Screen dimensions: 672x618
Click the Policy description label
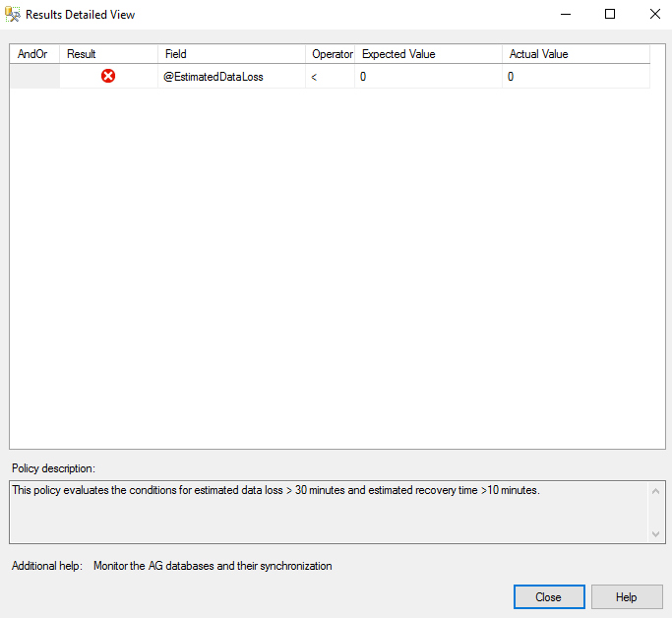53,468
